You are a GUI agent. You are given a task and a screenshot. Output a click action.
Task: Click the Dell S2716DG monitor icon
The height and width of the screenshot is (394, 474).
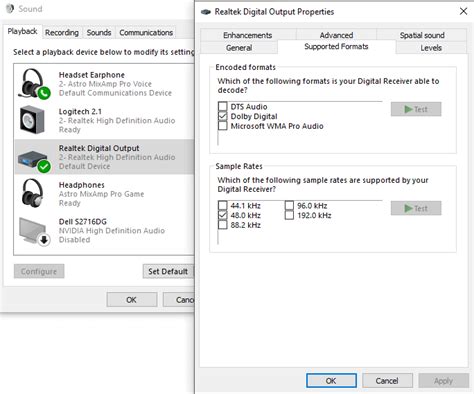pos(34,231)
